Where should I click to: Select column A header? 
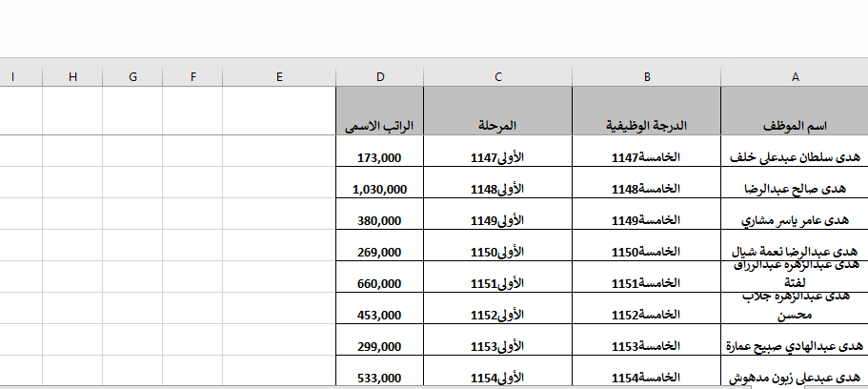coord(794,76)
